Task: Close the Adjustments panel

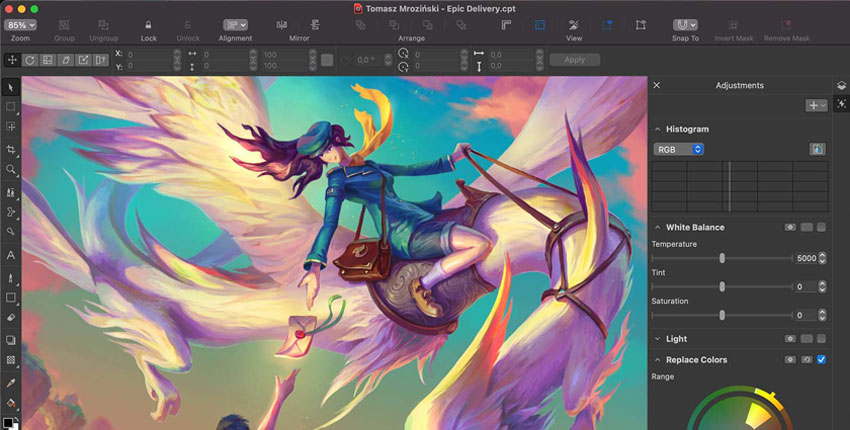Action: (x=656, y=85)
